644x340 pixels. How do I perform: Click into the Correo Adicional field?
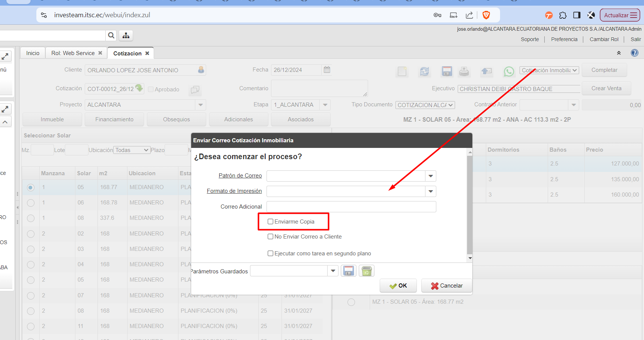click(x=351, y=207)
